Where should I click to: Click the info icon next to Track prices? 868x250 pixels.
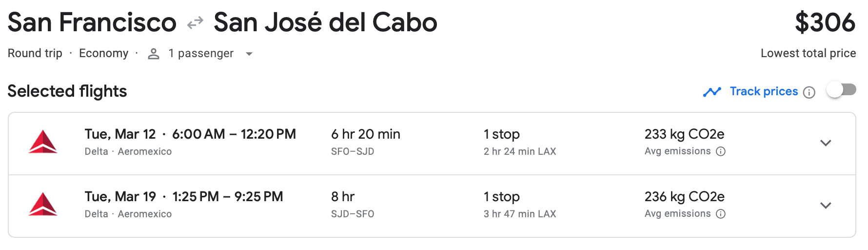[809, 92]
